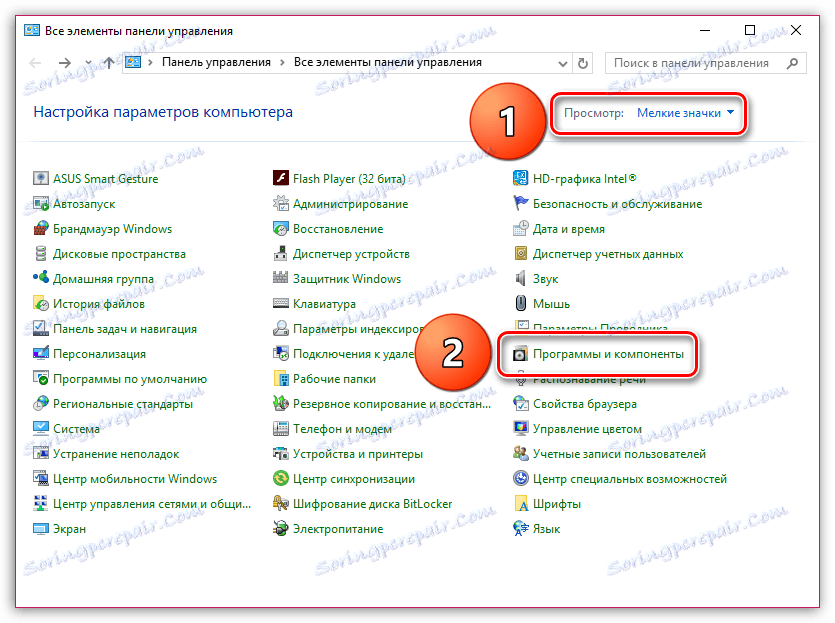
Task: Open the Персонализация icon
Action: (40, 354)
